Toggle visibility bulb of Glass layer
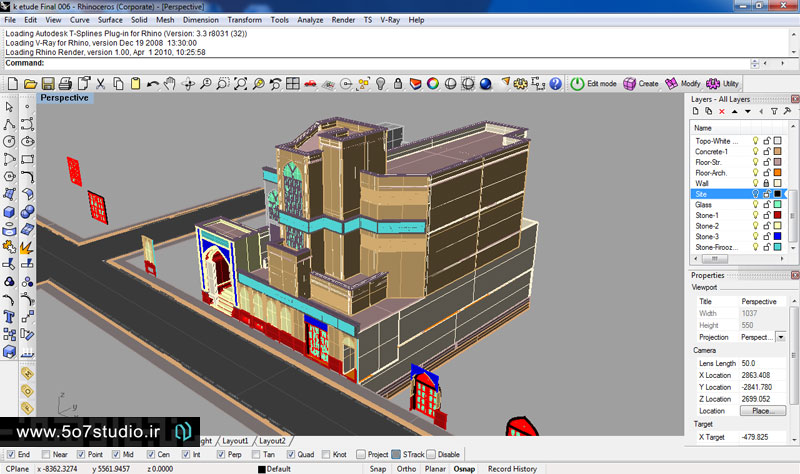This screenshot has height=474, width=800. (x=755, y=204)
